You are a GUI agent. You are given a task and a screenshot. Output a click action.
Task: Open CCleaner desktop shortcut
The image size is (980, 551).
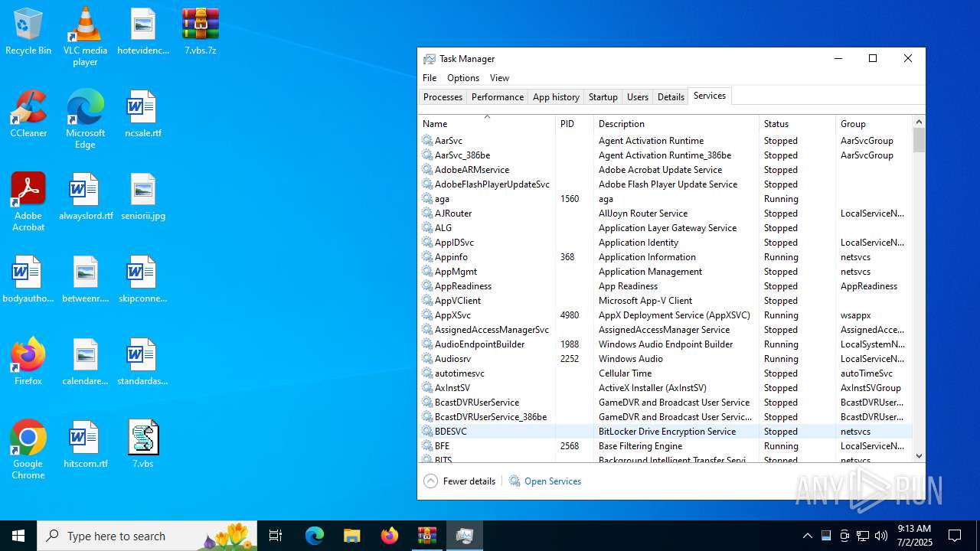click(28, 115)
